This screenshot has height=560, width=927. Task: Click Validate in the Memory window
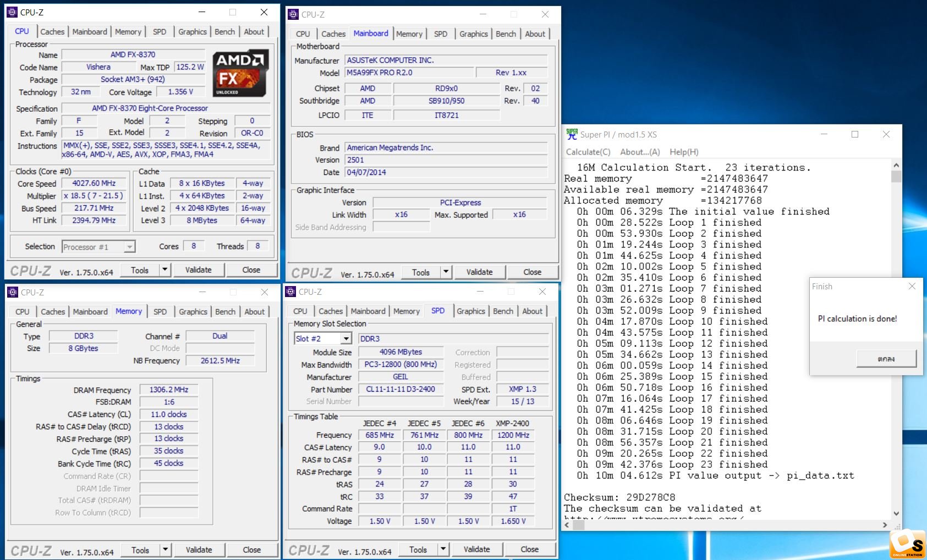click(199, 550)
